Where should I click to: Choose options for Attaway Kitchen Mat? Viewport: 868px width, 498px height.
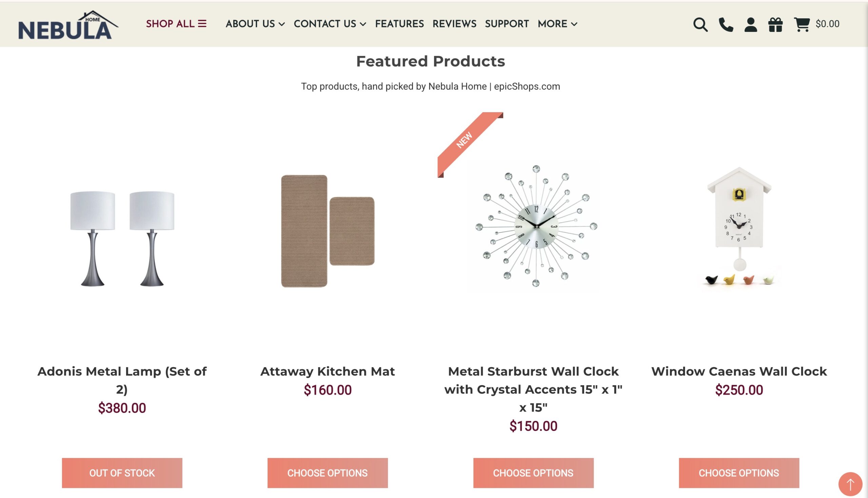coord(328,473)
